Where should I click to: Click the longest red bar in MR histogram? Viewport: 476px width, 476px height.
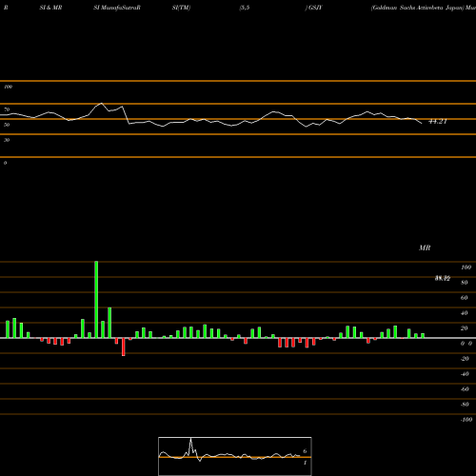click(124, 347)
